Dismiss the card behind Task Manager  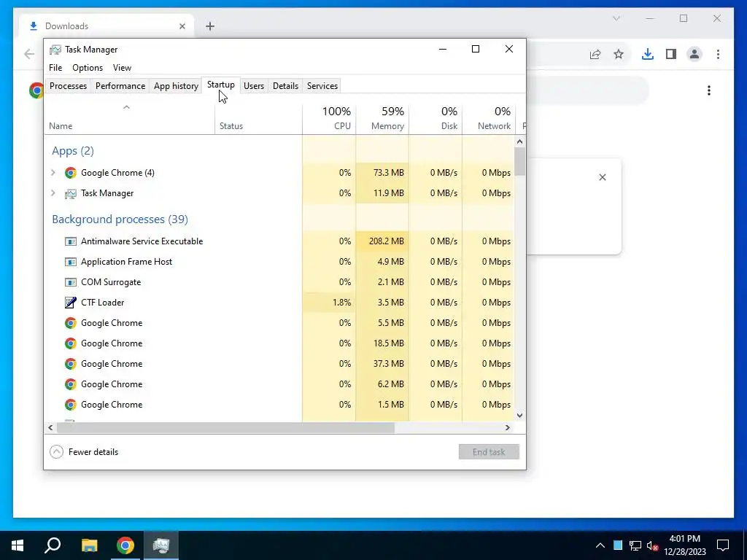(x=602, y=177)
